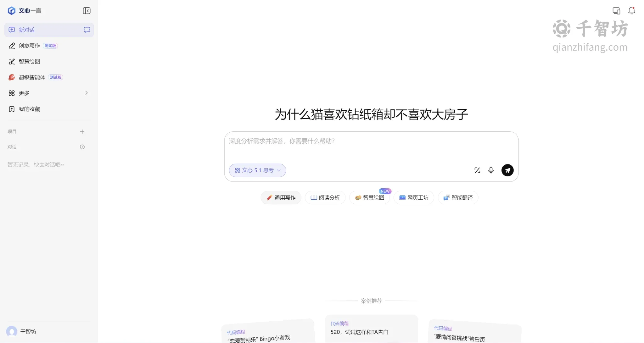The height and width of the screenshot is (343, 644).
Task: Click the 千智坊 avatar icon
Action: tap(12, 332)
